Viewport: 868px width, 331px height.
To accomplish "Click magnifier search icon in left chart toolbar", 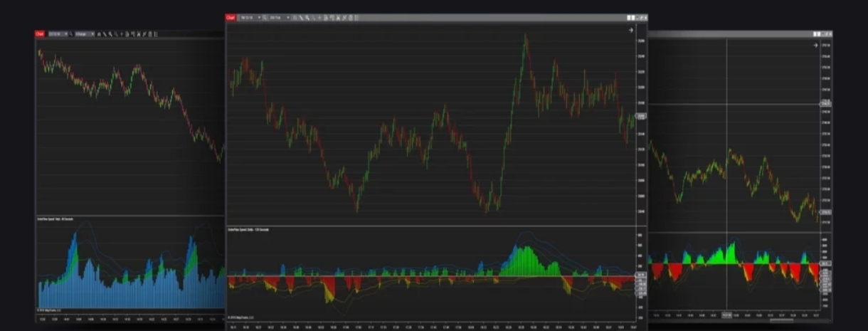I will (71, 34).
